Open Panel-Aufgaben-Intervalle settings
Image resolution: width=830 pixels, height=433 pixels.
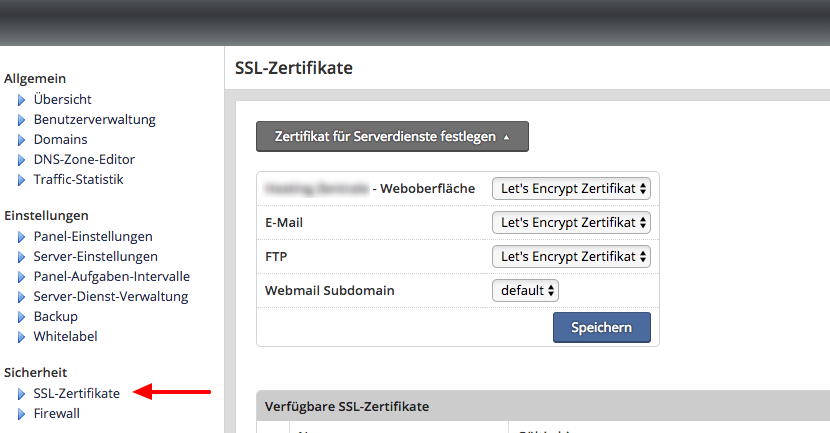(111, 277)
